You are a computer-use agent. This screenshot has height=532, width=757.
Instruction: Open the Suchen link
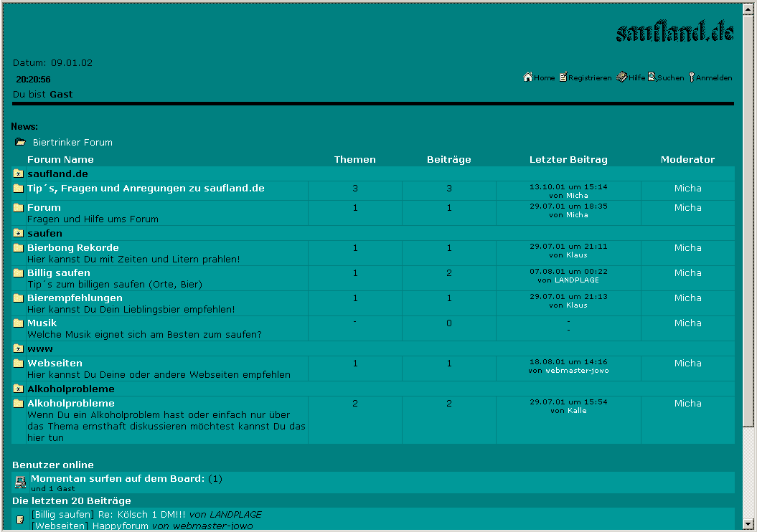click(x=671, y=77)
